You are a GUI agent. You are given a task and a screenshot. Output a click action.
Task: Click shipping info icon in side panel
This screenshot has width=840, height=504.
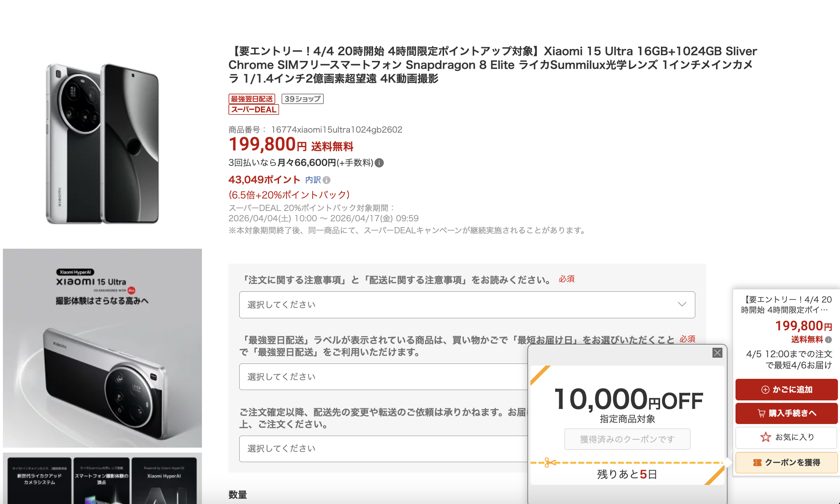pyautogui.click(x=828, y=339)
